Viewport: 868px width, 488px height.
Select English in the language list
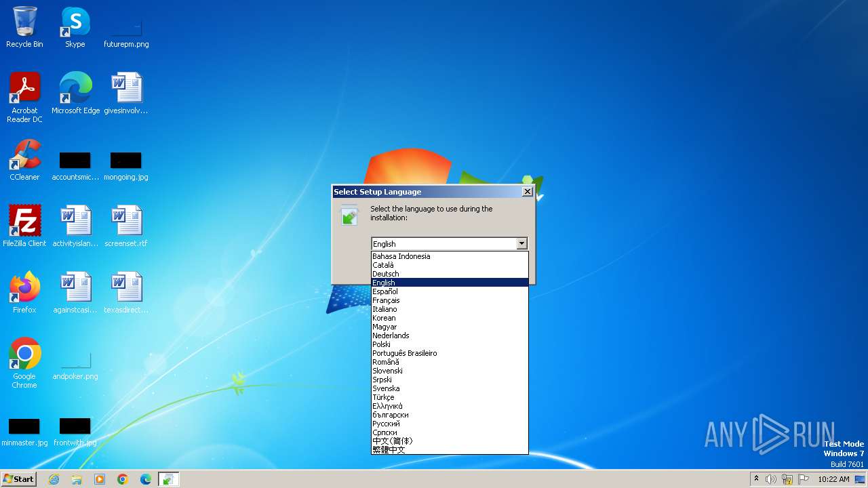[450, 283]
